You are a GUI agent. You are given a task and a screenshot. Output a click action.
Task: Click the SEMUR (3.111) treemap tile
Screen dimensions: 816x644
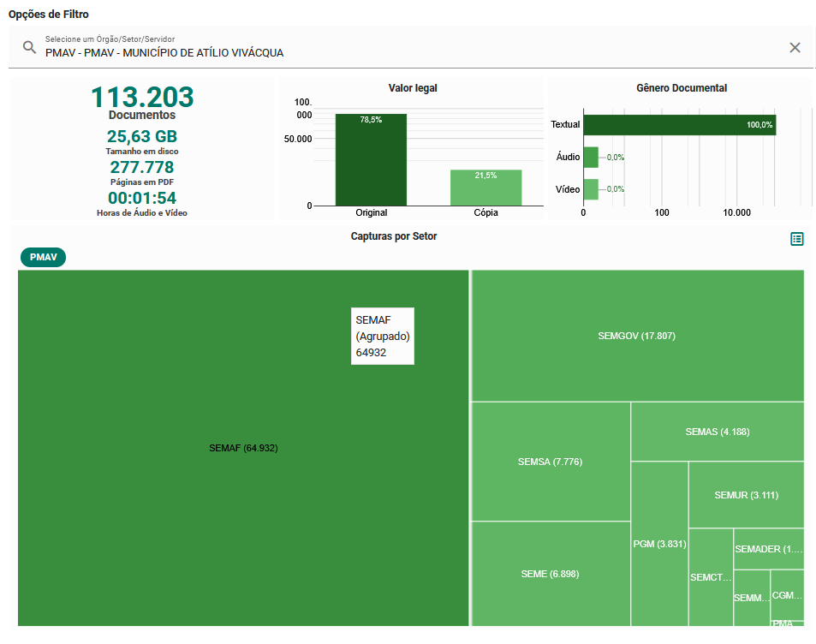coord(746,495)
